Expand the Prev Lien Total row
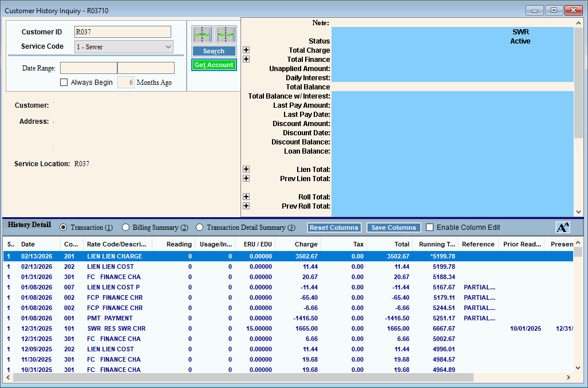588x388 pixels. (x=246, y=179)
